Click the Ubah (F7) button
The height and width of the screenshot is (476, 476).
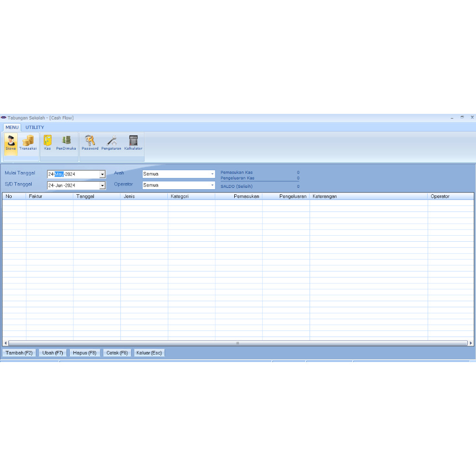(x=52, y=352)
